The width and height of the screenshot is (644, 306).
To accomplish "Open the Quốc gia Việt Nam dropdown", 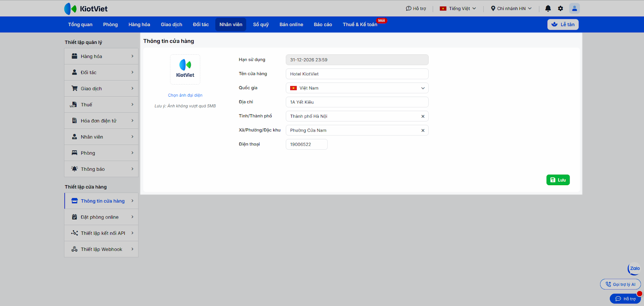I will (x=357, y=88).
